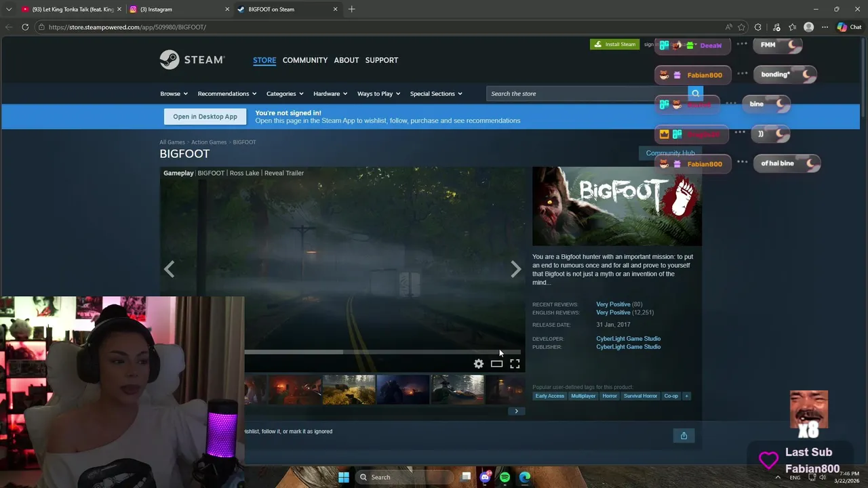Expand the Hardware dropdown

[x=330, y=94]
